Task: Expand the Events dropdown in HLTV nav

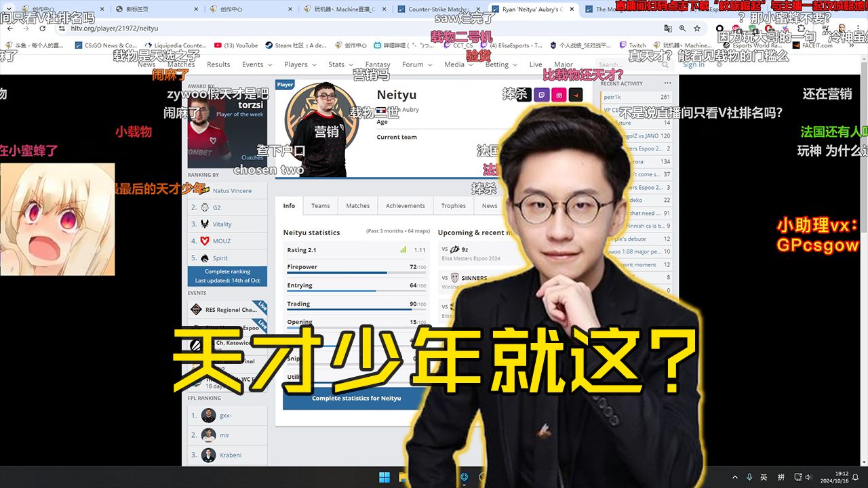Action: pos(256,64)
